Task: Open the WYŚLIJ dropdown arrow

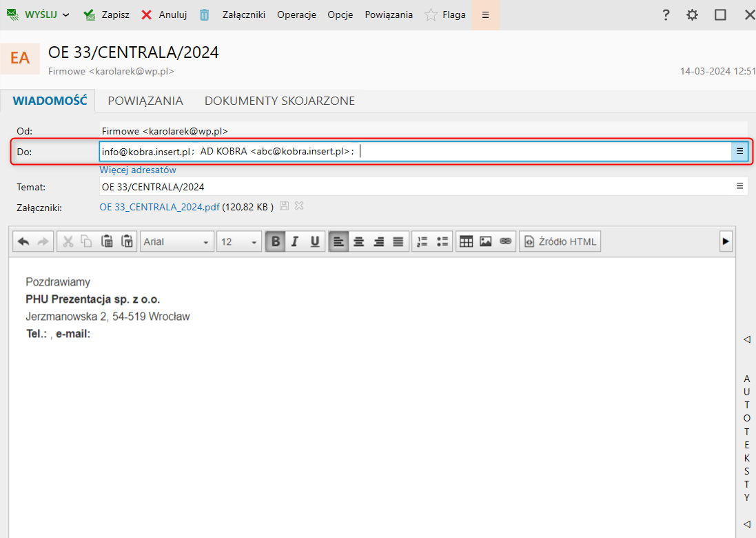Action: [66, 15]
